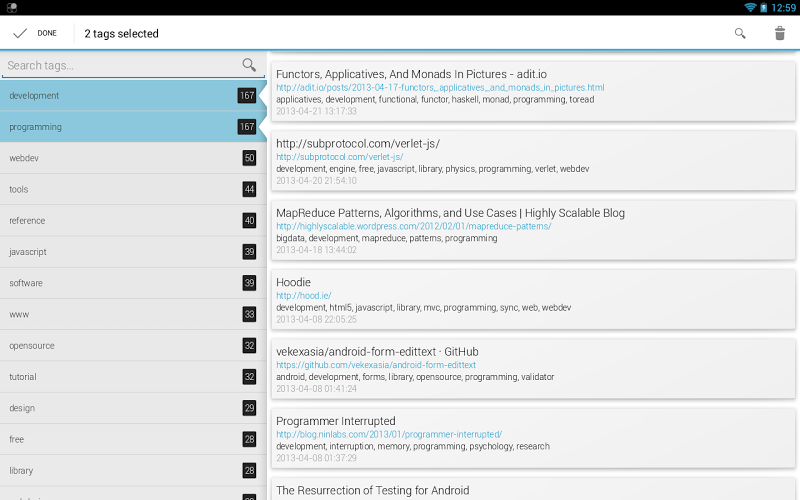800x500 pixels.
Task: Open the subprotocol.com/verlet-js link
Action: [x=339, y=157]
